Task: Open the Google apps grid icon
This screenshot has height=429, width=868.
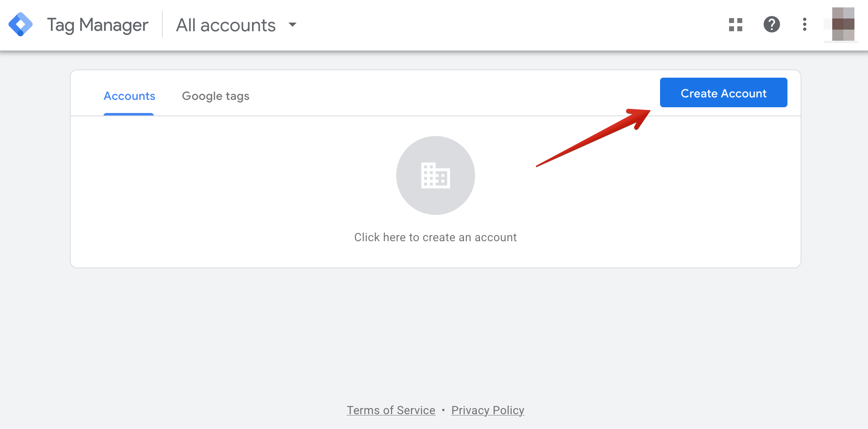Action: click(736, 25)
